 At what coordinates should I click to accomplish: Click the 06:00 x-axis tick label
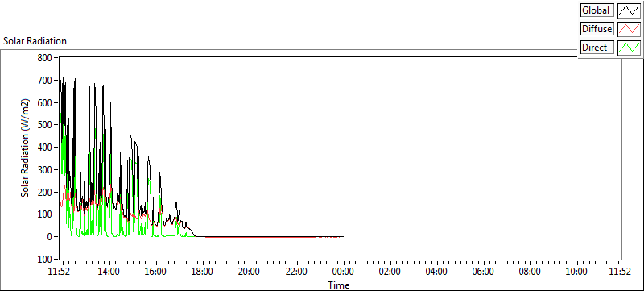pos(483,272)
